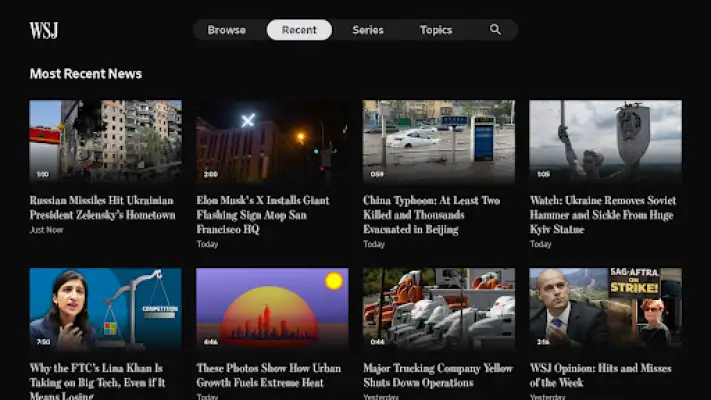
Task: Open the China Typhoon Beijing headline
Action: [431, 215]
